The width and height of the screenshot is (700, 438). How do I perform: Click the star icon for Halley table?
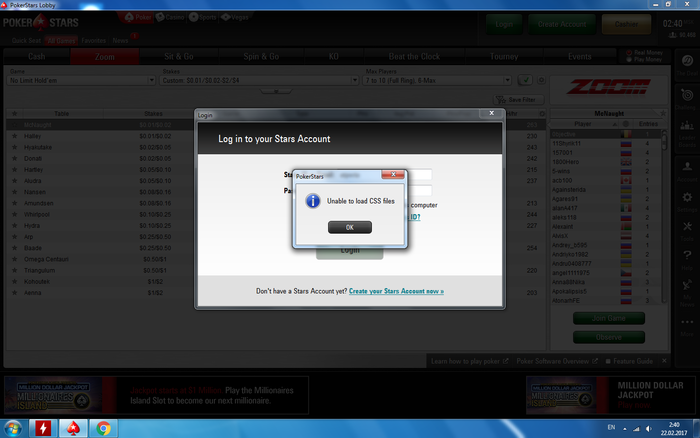point(15,136)
